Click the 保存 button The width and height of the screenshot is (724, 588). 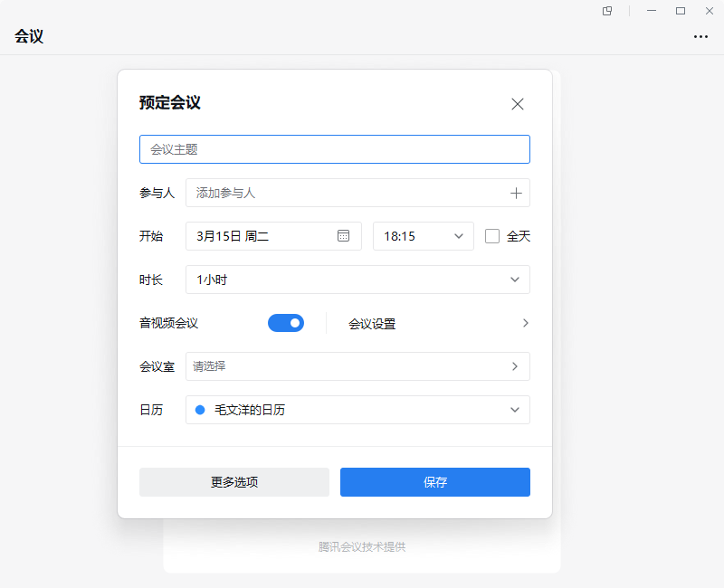click(x=435, y=482)
